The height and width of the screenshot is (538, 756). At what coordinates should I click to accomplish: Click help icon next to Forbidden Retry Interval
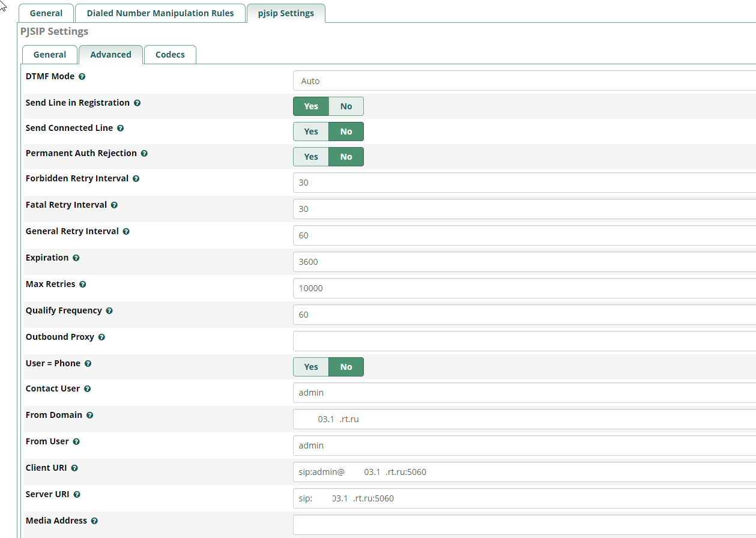pos(136,179)
